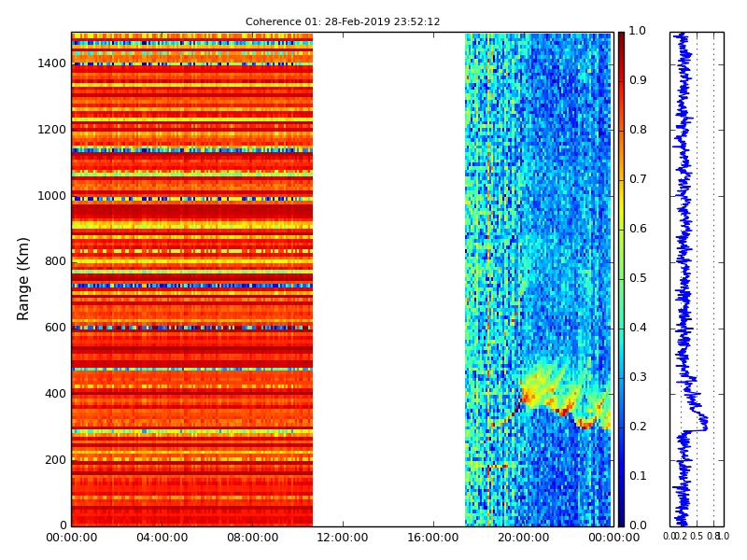Click the blank data gap around 14:00

(x=388, y=279)
